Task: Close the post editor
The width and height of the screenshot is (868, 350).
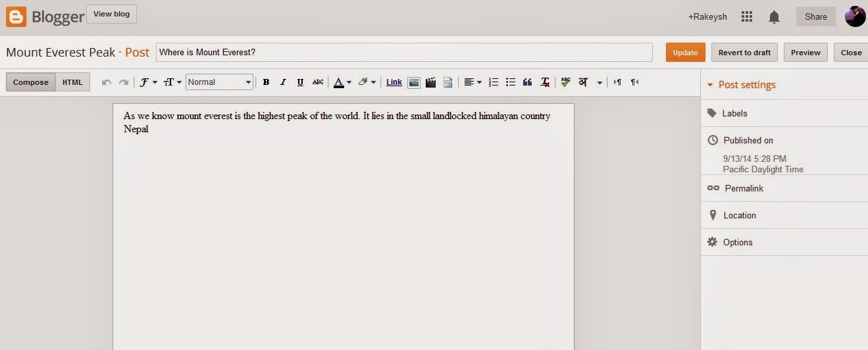Action: pos(851,53)
